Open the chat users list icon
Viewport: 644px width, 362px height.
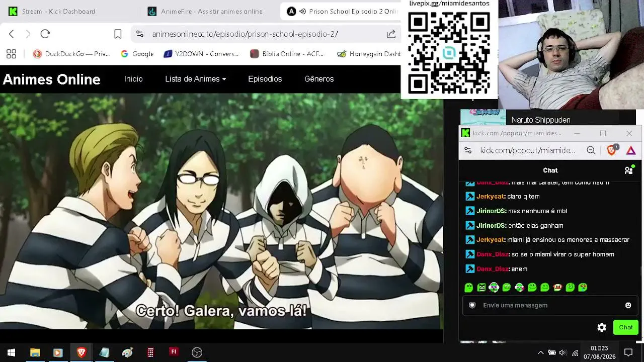[628, 170]
